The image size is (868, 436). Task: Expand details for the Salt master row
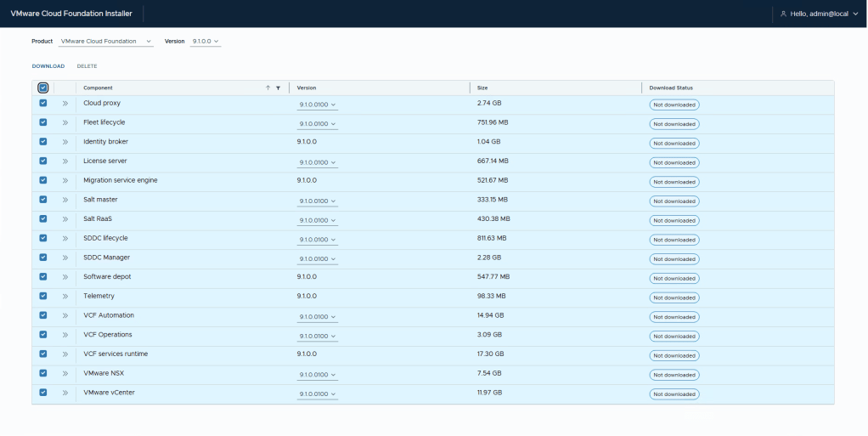tap(65, 200)
